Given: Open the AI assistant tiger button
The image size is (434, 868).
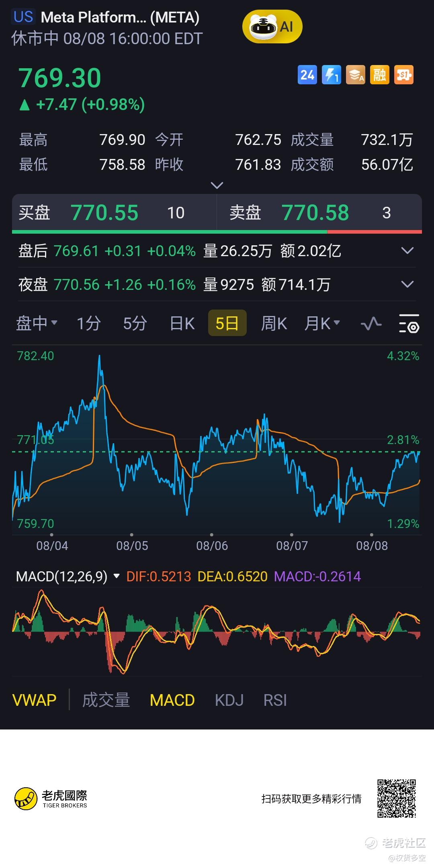Looking at the screenshot, I should pos(272,26).
